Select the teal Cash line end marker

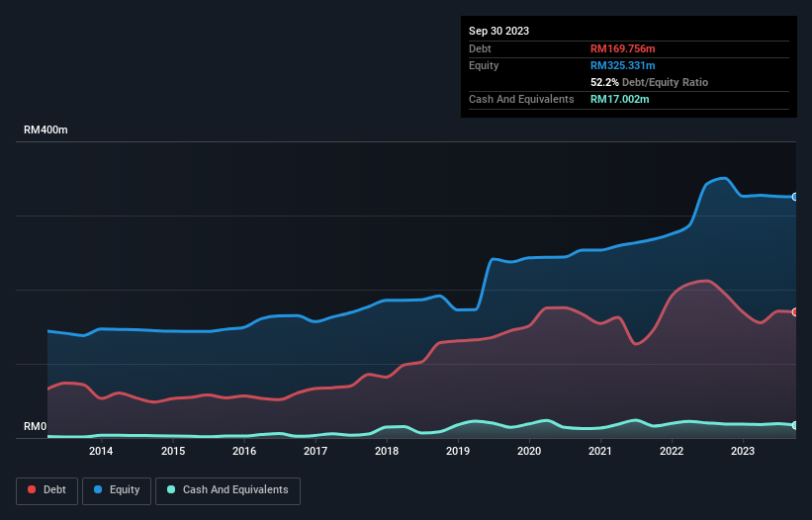pos(795,425)
